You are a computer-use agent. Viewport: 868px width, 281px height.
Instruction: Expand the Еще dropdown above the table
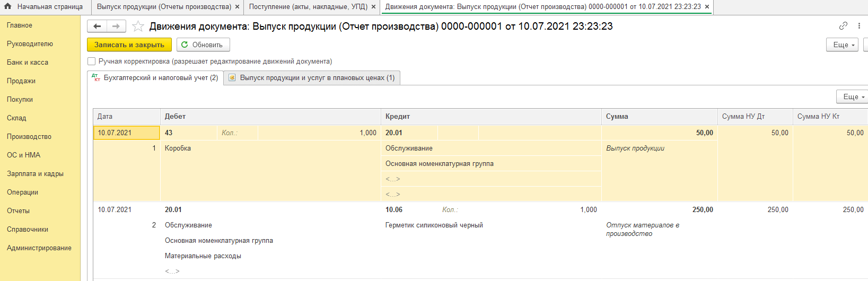[x=852, y=97]
